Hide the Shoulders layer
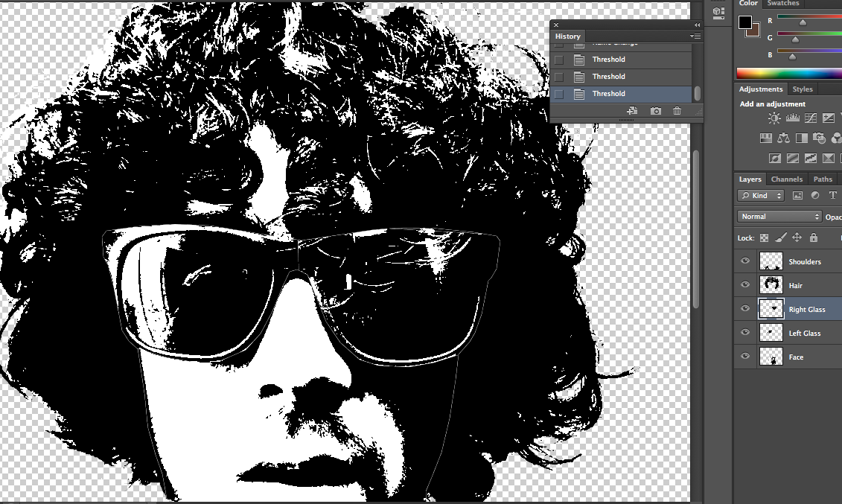This screenshot has height=504, width=842. 744,261
